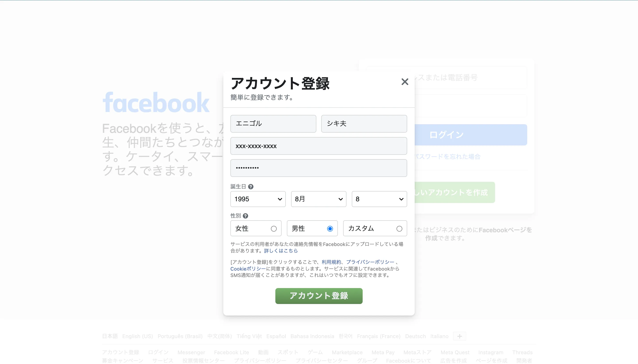Viewport: 638px width, 364px height.
Task: Click the last name field containing シキ夫
Action: click(x=364, y=124)
